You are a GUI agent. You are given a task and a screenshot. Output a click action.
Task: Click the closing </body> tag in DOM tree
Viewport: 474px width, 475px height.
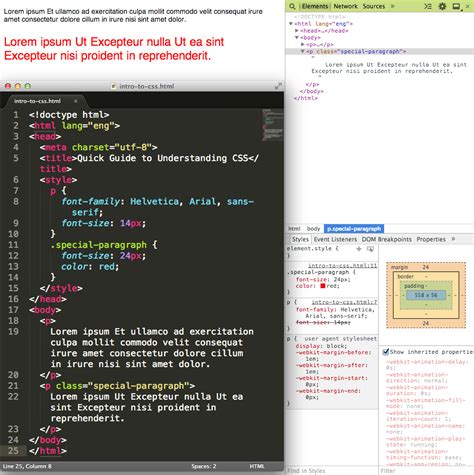pos(312,91)
